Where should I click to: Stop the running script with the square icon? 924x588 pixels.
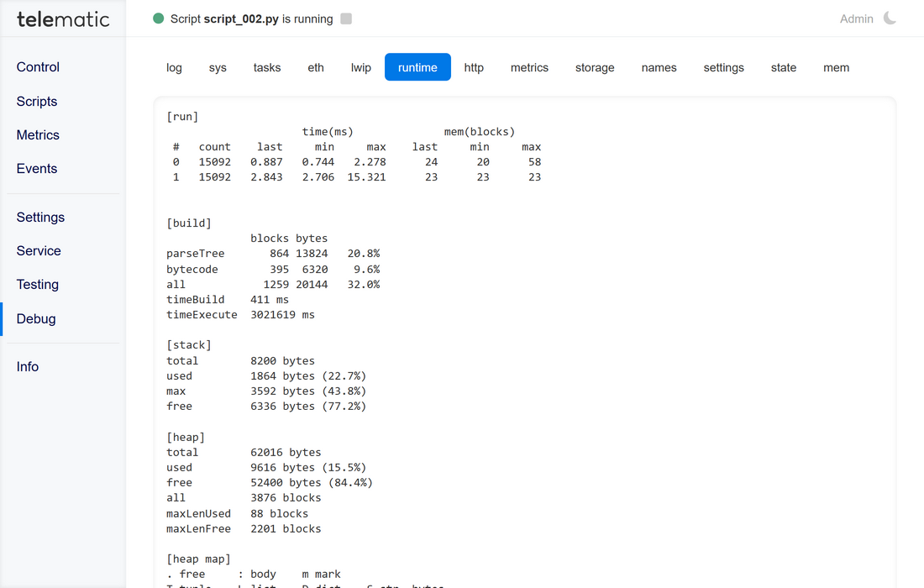(x=346, y=18)
